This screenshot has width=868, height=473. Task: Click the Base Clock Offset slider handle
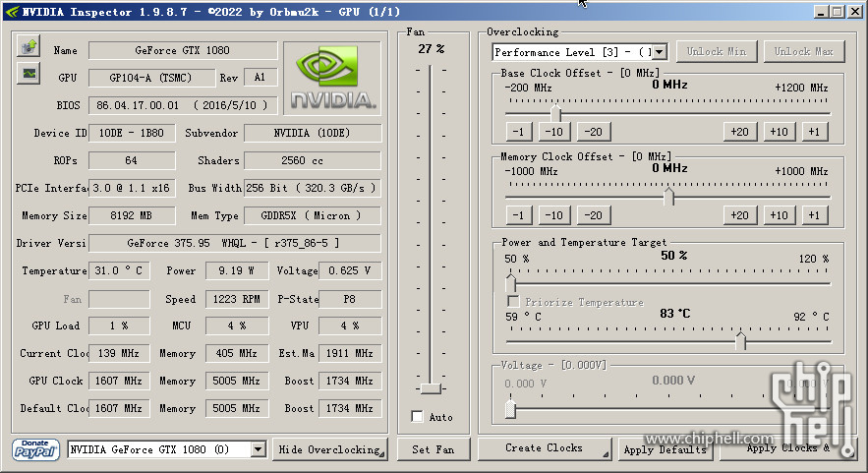click(x=556, y=113)
